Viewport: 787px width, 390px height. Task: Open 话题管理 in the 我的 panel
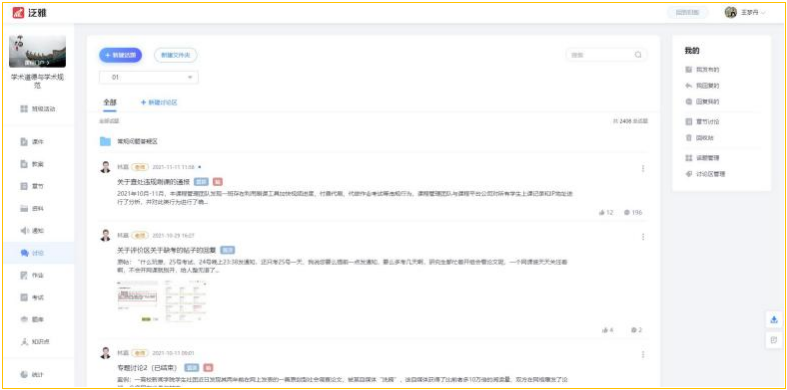pyautogui.click(x=702, y=158)
